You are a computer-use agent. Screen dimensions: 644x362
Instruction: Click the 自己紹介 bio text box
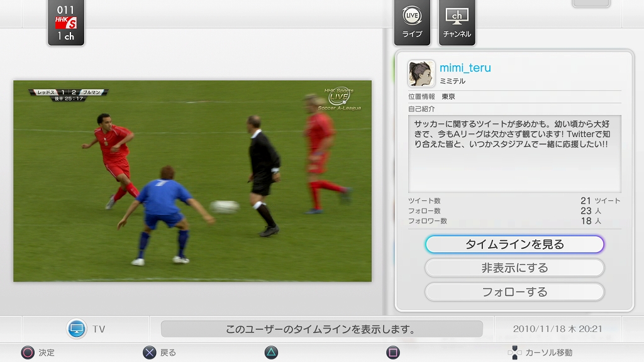pyautogui.click(x=514, y=153)
